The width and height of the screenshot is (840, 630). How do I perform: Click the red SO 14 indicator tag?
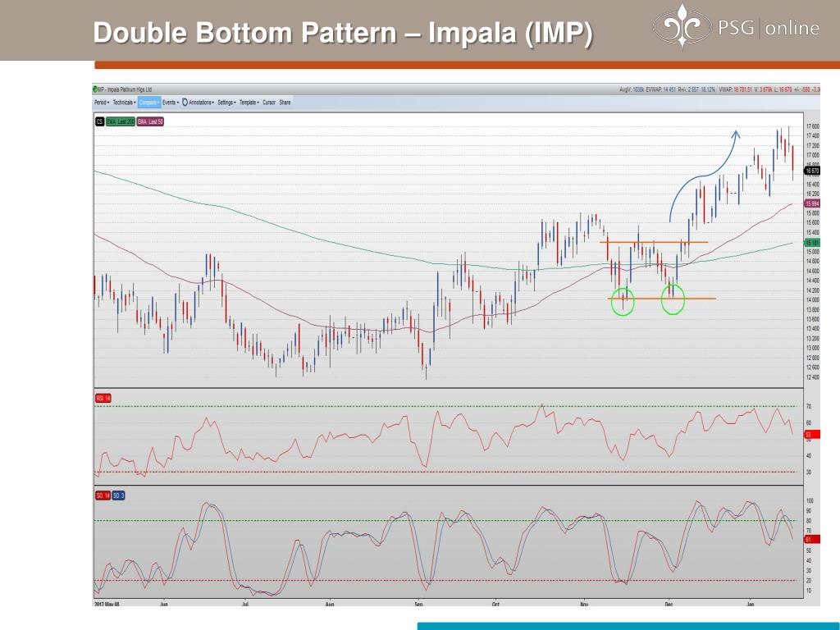103,496
